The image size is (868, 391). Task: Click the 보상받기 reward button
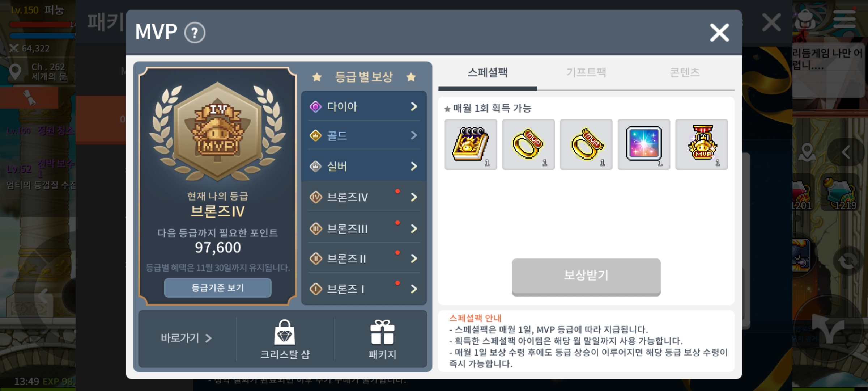pos(586,276)
